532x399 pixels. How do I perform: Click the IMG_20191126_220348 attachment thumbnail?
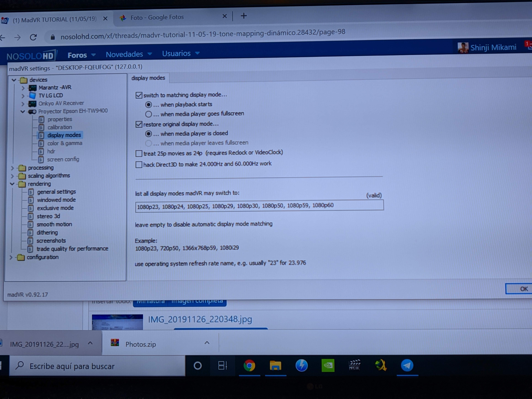[x=117, y=322]
